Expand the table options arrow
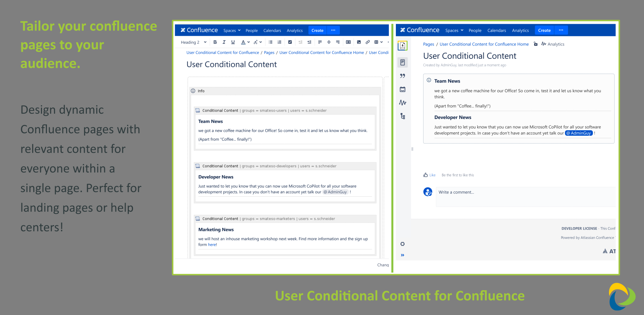644x315 pixels. (381, 42)
